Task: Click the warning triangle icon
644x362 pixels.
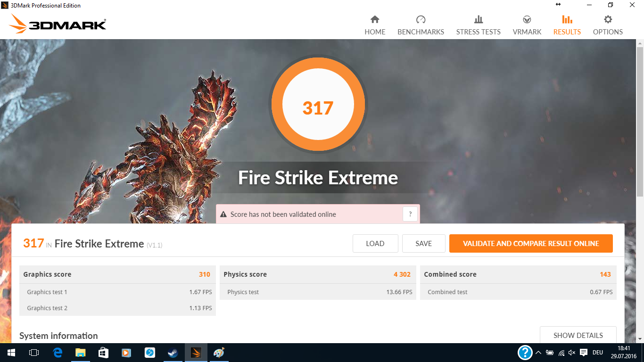Action: point(223,214)
